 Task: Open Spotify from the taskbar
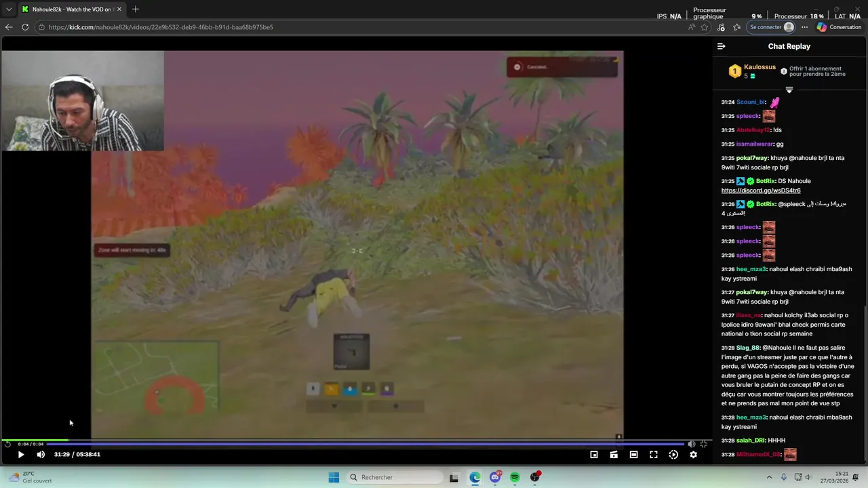[x=515, y=477]
